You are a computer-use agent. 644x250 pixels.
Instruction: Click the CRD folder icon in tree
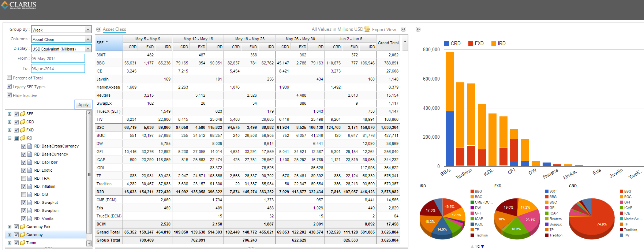23,122
